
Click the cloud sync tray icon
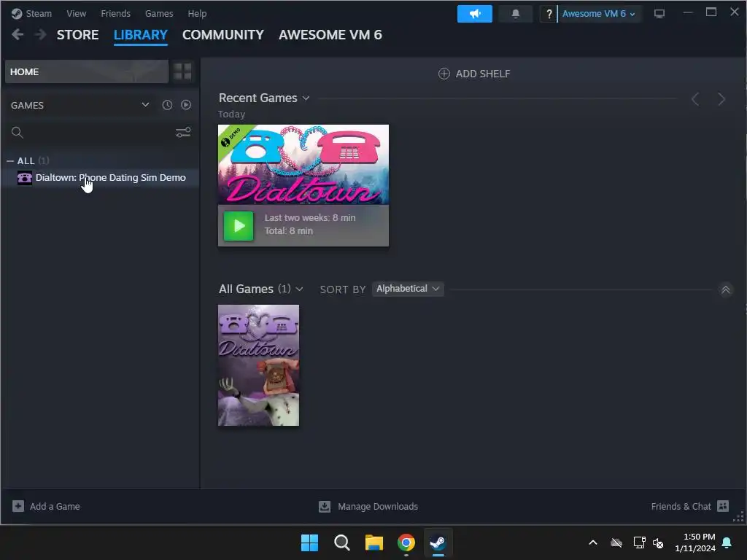tap(616, 542)
